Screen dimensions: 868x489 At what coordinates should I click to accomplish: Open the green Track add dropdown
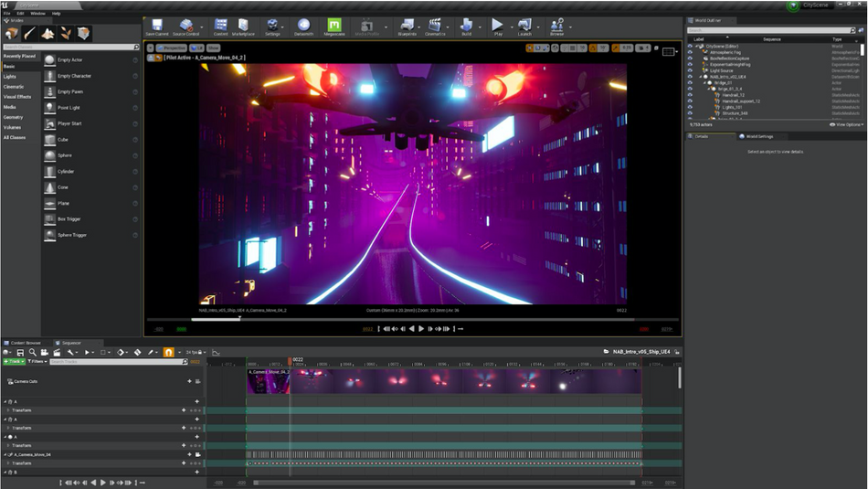pos(14,362)
